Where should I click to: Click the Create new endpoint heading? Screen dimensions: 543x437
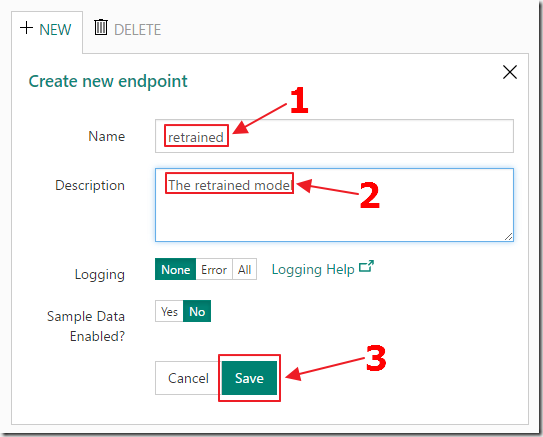click(x=108, y=81)
